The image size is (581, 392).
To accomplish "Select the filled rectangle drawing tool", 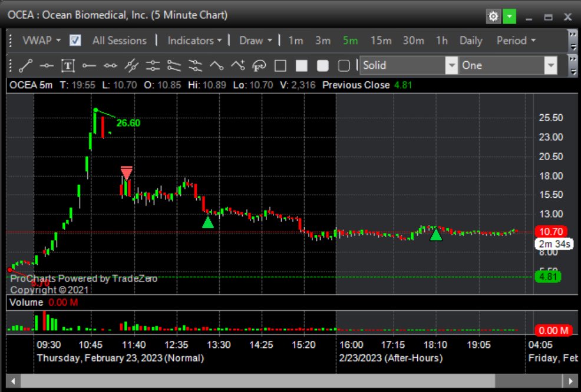I will pos(301,65).
